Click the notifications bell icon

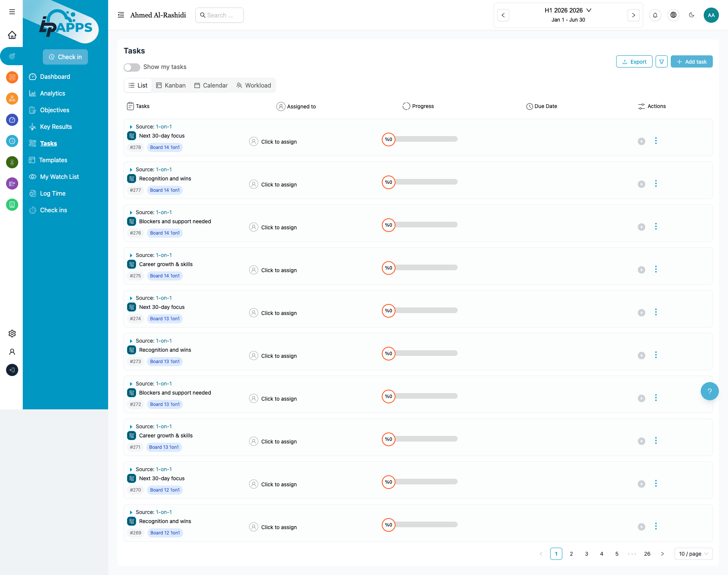tap(655, 15)
